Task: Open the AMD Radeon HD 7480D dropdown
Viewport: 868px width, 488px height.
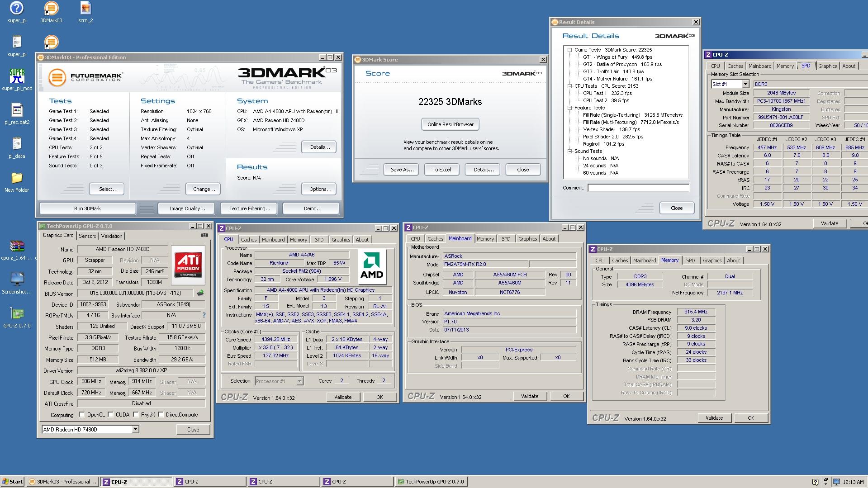Action: coord(135,430)
